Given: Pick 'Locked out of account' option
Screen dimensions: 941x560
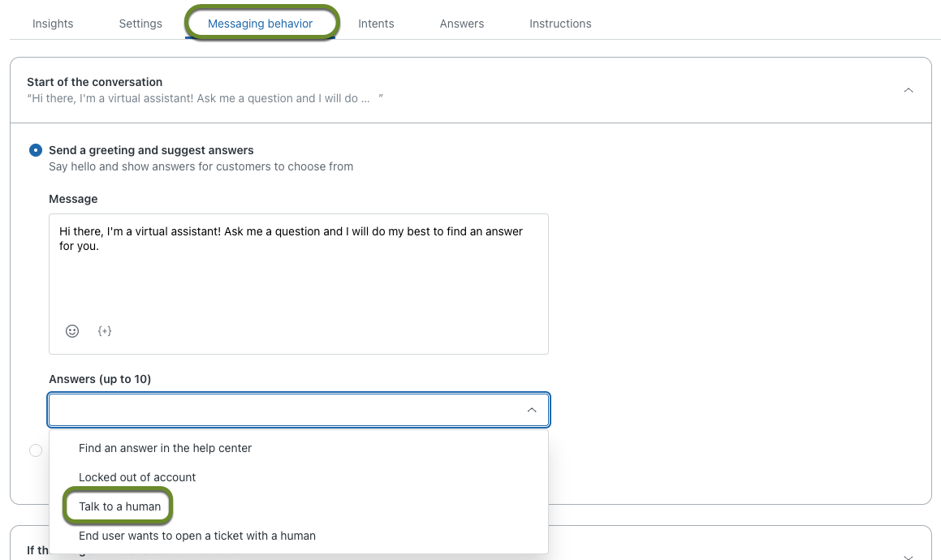Looking at the screenshot, I should pyautogui.click(x=137, y=477).
